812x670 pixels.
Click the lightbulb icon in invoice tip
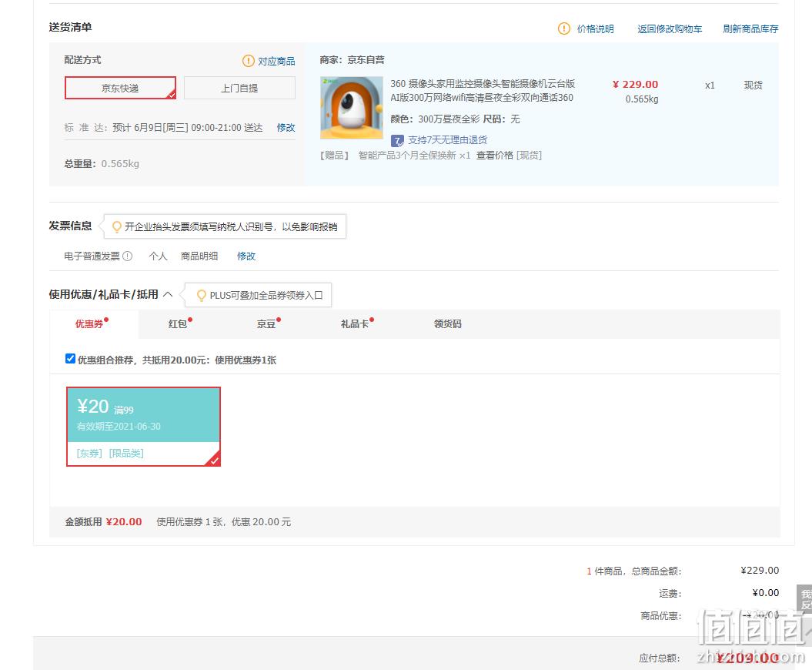117,227
